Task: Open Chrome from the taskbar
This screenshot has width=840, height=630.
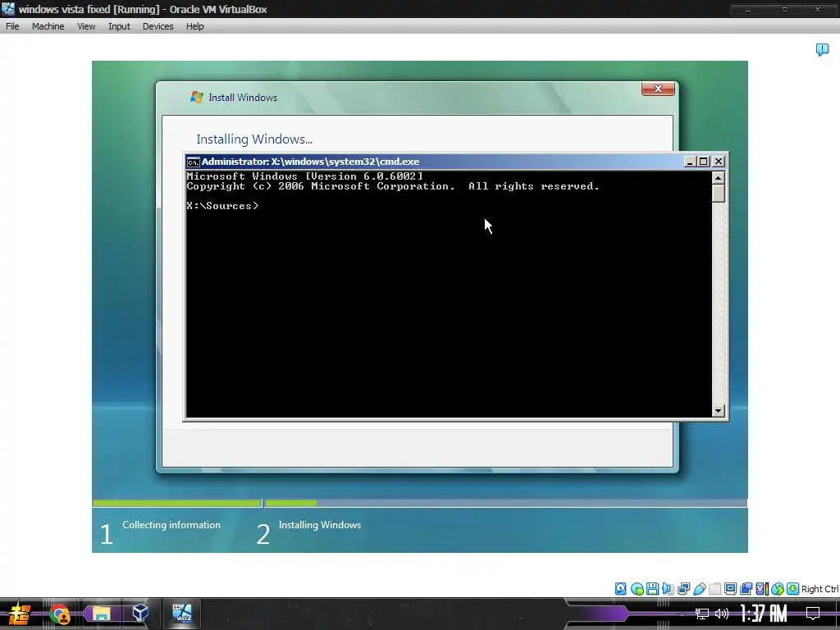Action: [x=59, y=614]
